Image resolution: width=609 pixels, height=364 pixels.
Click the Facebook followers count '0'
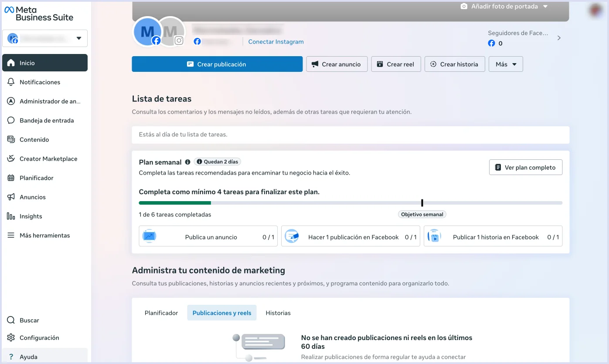[500, 44]
